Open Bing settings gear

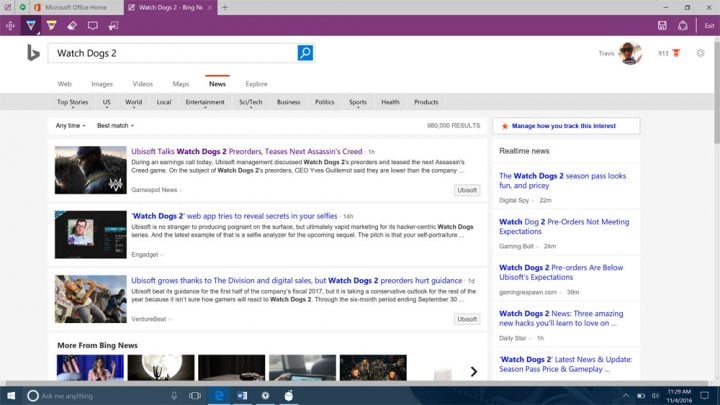700,53
